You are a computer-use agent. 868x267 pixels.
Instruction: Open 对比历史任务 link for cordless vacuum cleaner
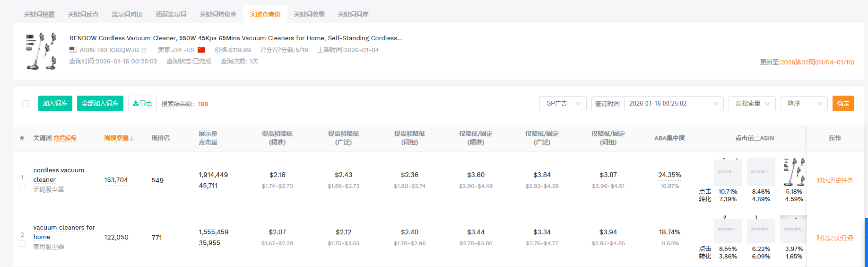(834, 180)
